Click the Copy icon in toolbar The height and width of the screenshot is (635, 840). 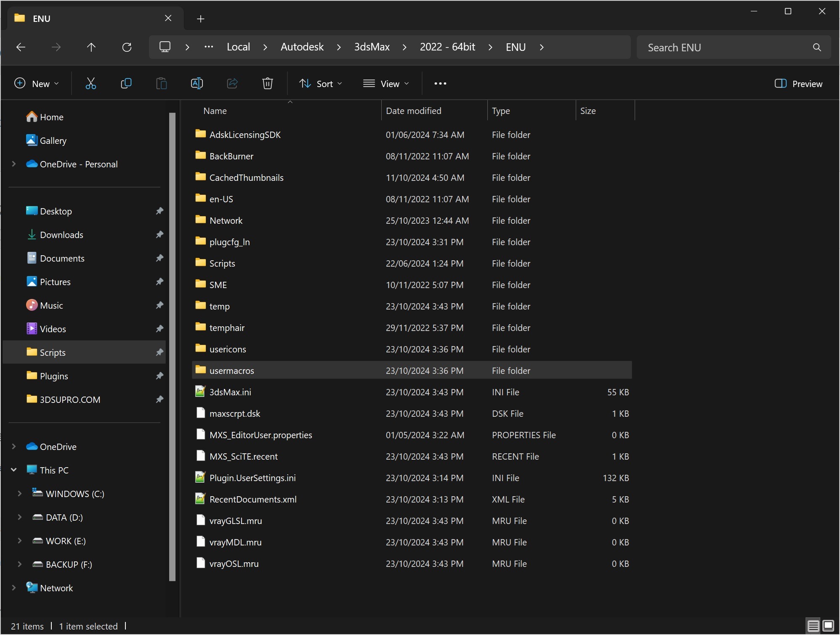(x=126, y=84)
